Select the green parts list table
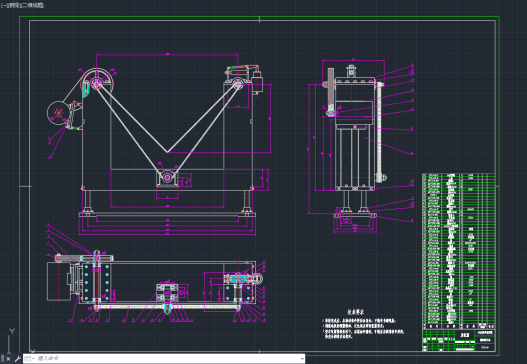Image resolution: width=527 pixels, height=364 pixels. click(x=458, y=251)
